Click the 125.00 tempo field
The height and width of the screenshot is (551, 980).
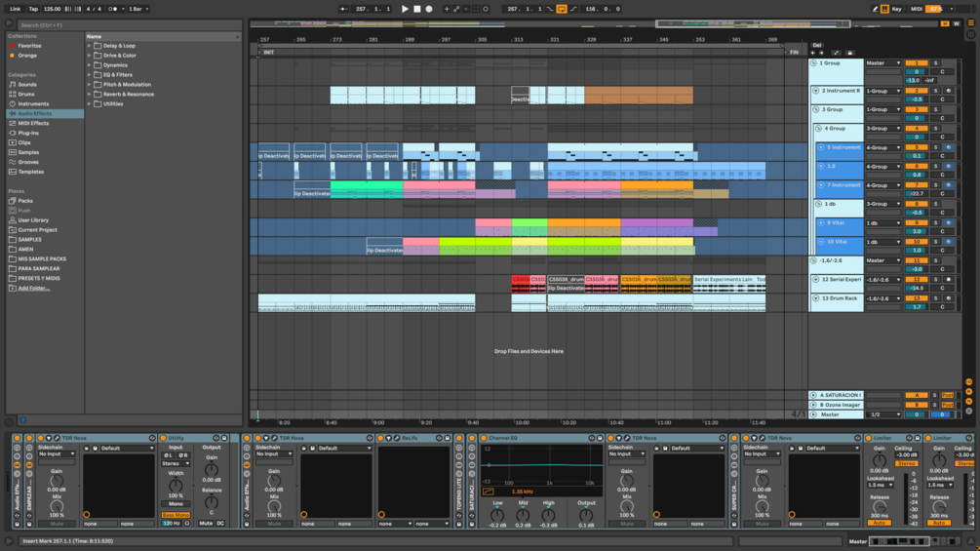[52, 9]
